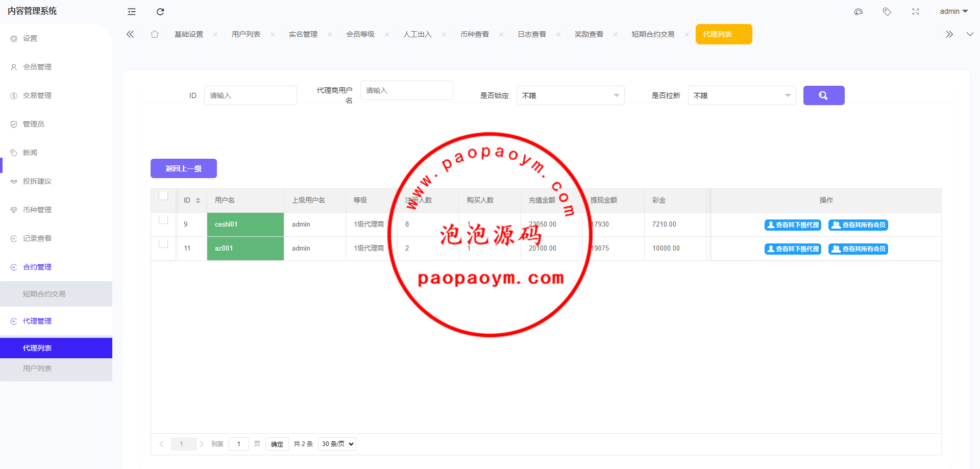Switch to 基础设置 tab
Screen dimensions: 980x469
(x=189, y=34)
